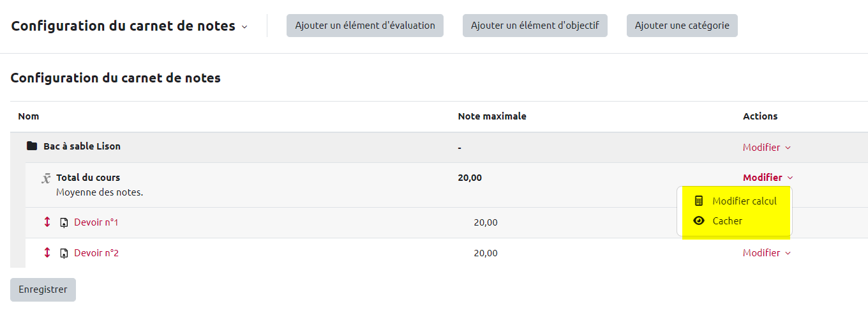Click the assignment icon beside Devoir n°1

tap(64, 222)
